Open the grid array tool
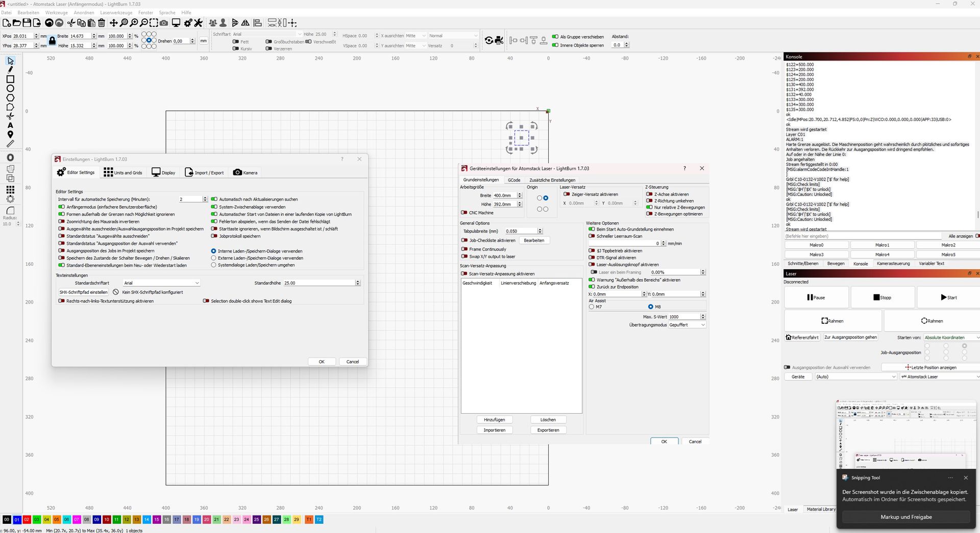The width and height of the screenshot is (980, 533). pos(10,189)
